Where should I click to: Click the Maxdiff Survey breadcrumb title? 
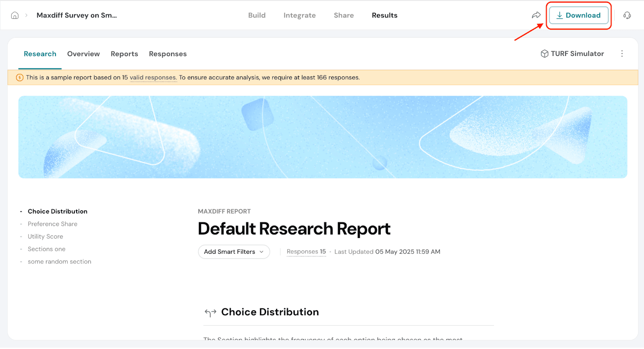(x=76, y=15)
